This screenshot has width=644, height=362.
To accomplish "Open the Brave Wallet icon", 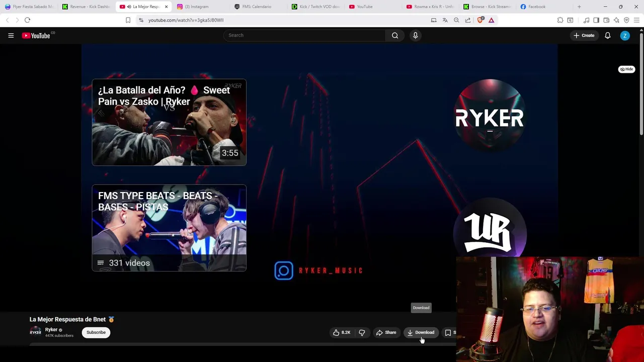I will coord(606,20).
